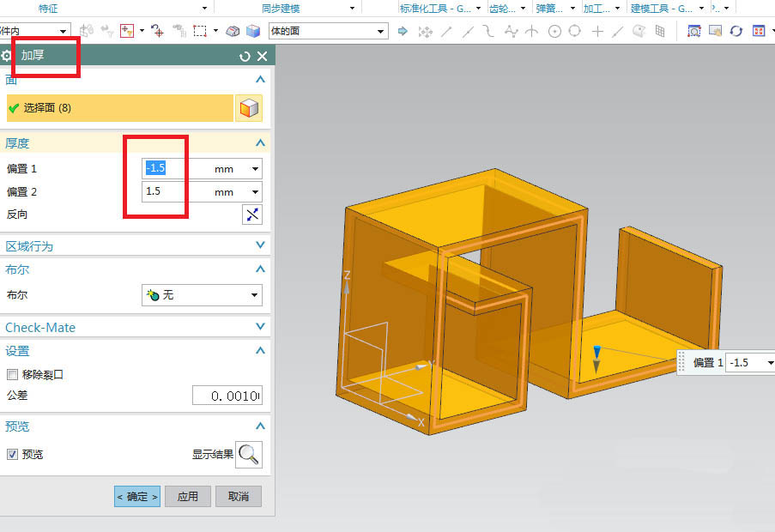Open the 体的面 face rule dropdown

(328, 31)
